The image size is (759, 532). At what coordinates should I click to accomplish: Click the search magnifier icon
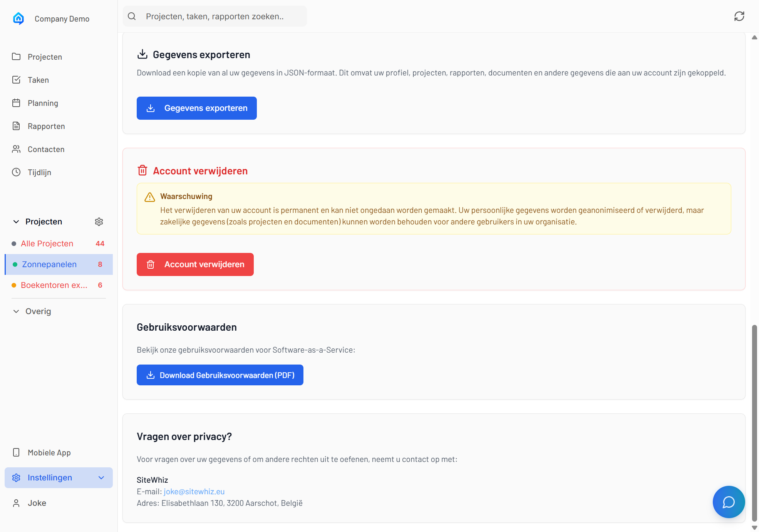[x=132, y=16]
